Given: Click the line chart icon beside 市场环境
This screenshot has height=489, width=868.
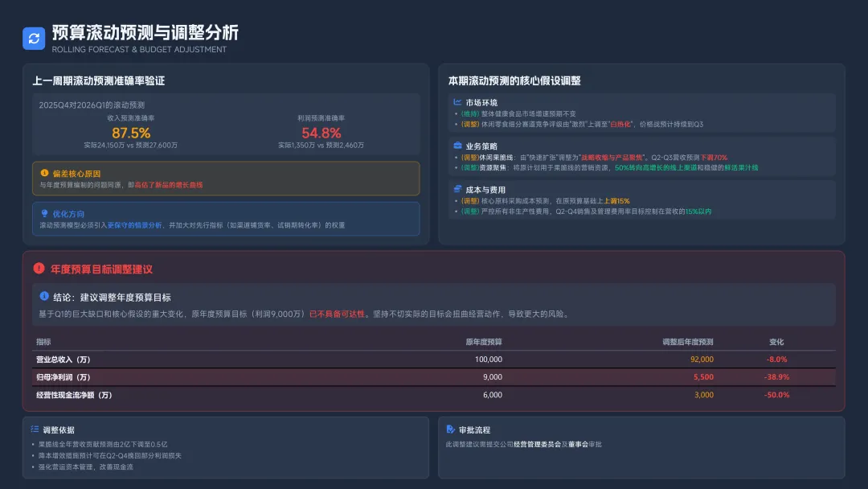Looking at the screenshot, I should pos(457,102).
